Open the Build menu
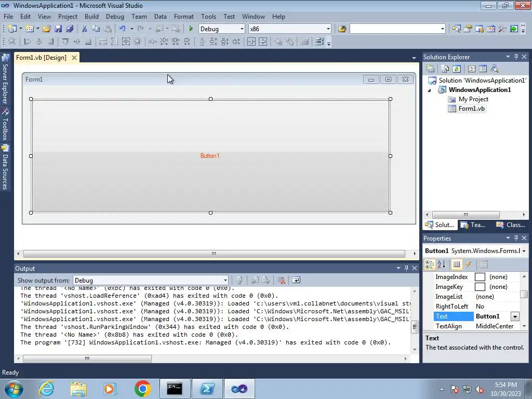This screenshot has height=399, width=532. (x=91, y=16)
